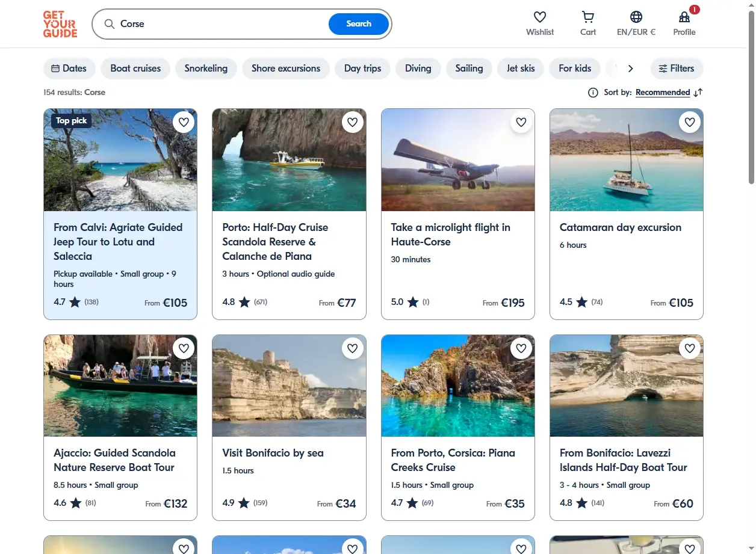Open the microlight aircraft photo
Screen dimensions: 756x554
click(x=458, y=160)
